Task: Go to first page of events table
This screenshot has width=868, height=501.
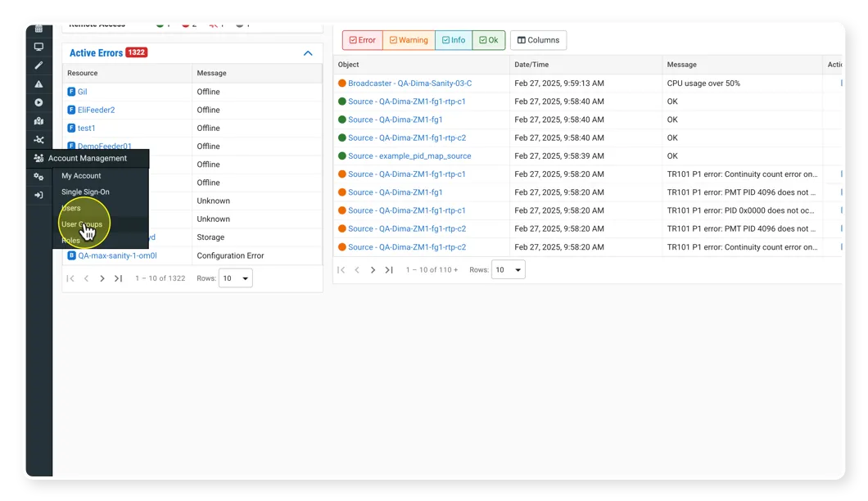Action: (x=341, y=269)
